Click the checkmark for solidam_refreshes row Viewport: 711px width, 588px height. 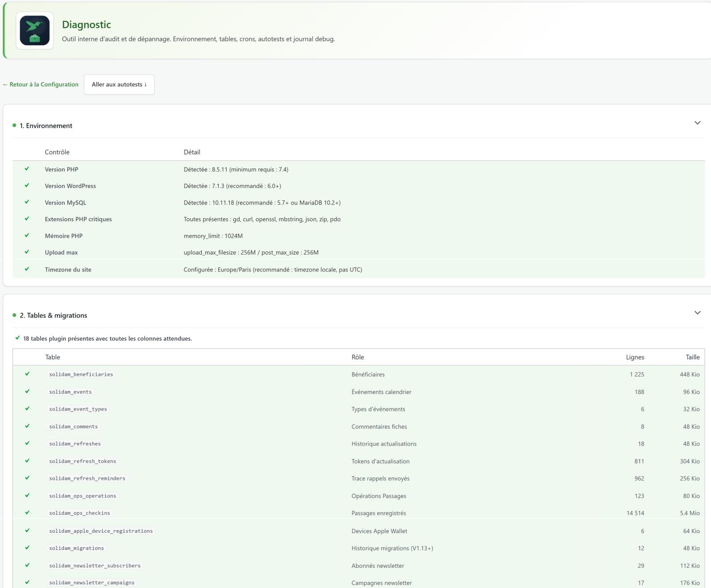click(27, 444)
